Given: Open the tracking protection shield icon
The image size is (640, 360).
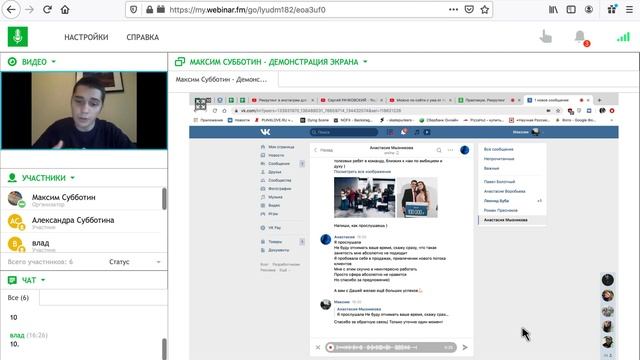Looking at the screenshot, I should 133,9.
